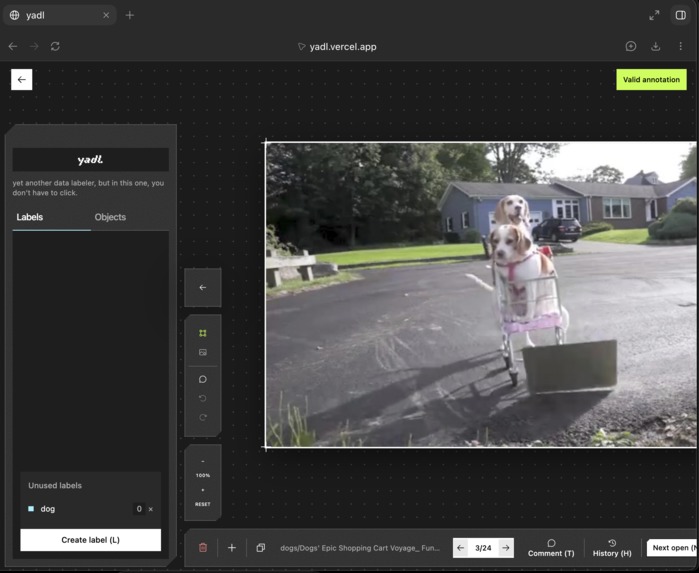Click the yadl.vercel.app address bar
The height and width of the screenshot is (573, 699).
click(343, 47)
